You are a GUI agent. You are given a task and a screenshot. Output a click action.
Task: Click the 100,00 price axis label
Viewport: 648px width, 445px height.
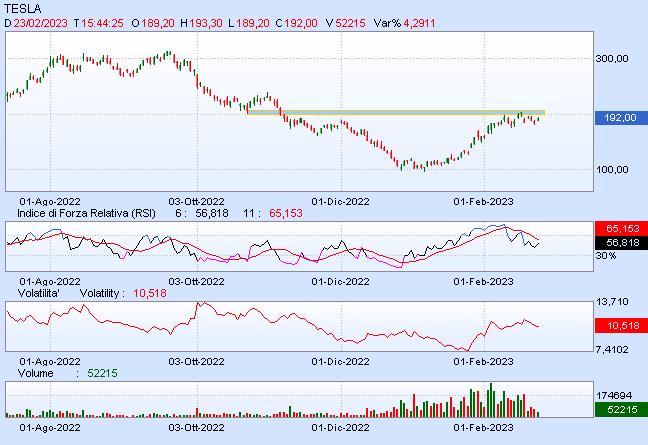612,169
